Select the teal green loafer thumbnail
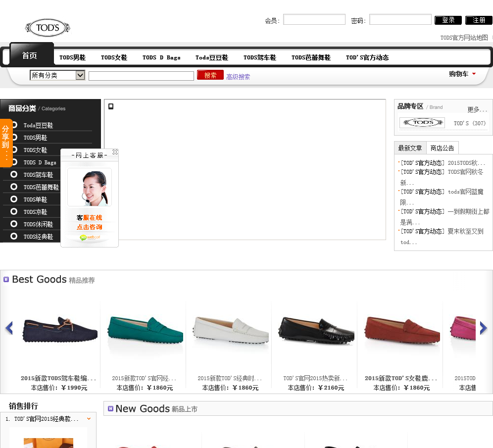The height and width of the screenshot is (448, 493). click(x=145, y=330)
